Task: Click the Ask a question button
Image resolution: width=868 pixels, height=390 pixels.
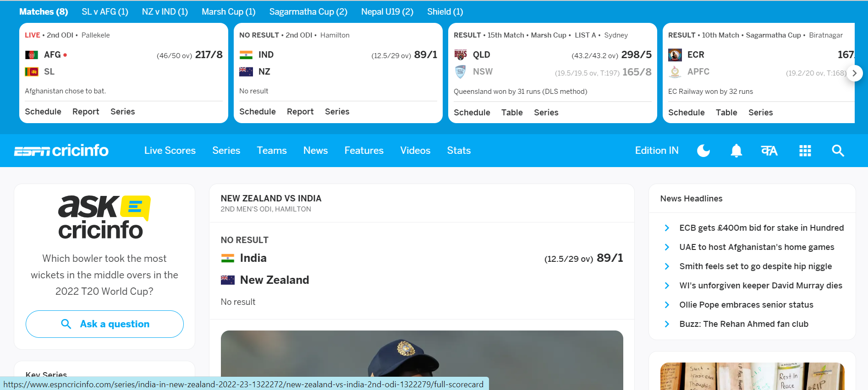Action: 104,324
